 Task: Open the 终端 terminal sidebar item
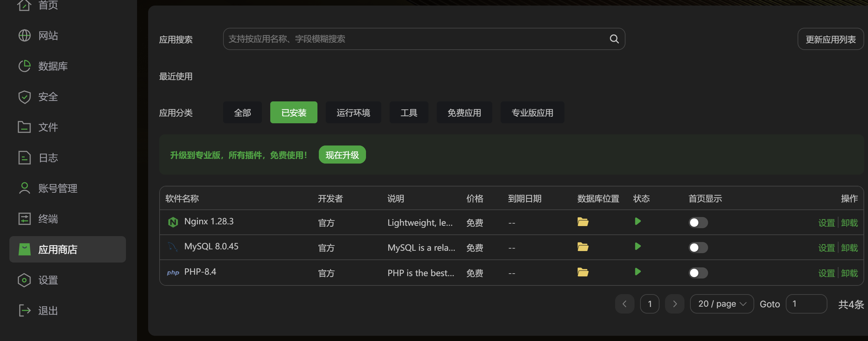pyautogui.click(x=38, y=219)
